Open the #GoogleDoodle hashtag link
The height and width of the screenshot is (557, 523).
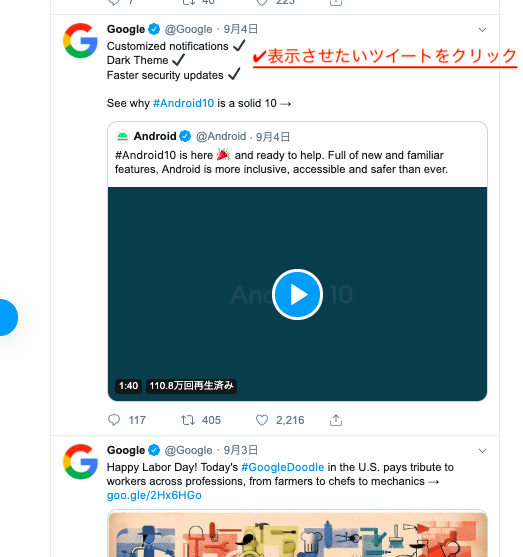click(282, 467)
